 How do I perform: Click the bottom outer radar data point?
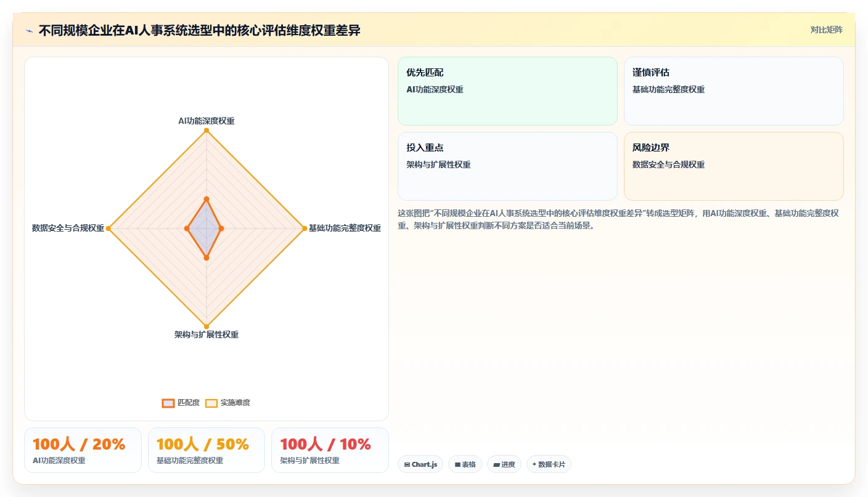click(207, 326)
